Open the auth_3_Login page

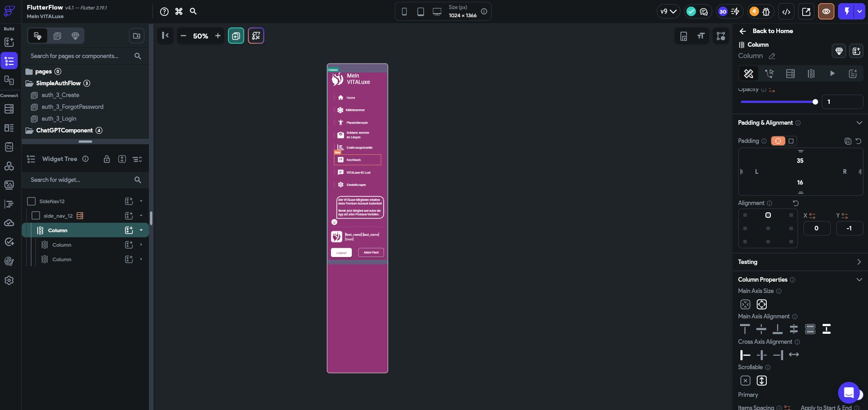pos(59,119)
